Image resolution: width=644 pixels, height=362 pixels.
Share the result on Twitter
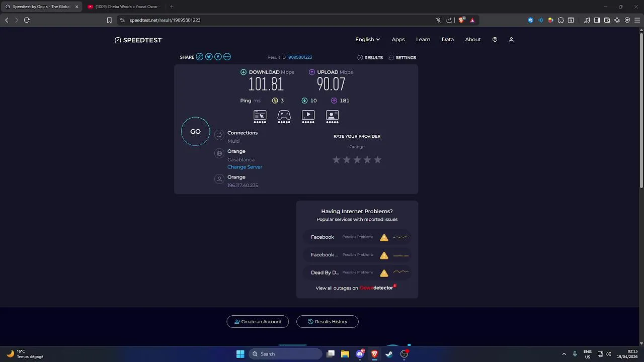tap(209, 57)
